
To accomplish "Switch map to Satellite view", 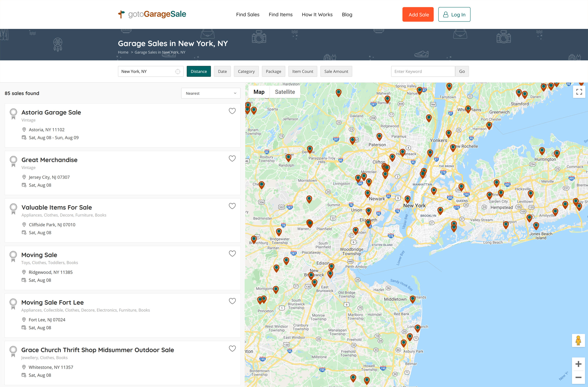I will [x=285, y=92].
